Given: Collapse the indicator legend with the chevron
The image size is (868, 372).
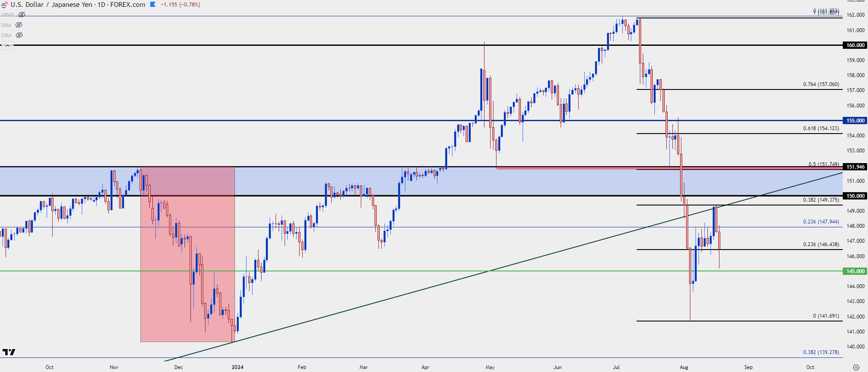Looking at the screenshot, I should pyautogui.click(x=7, y=45).
